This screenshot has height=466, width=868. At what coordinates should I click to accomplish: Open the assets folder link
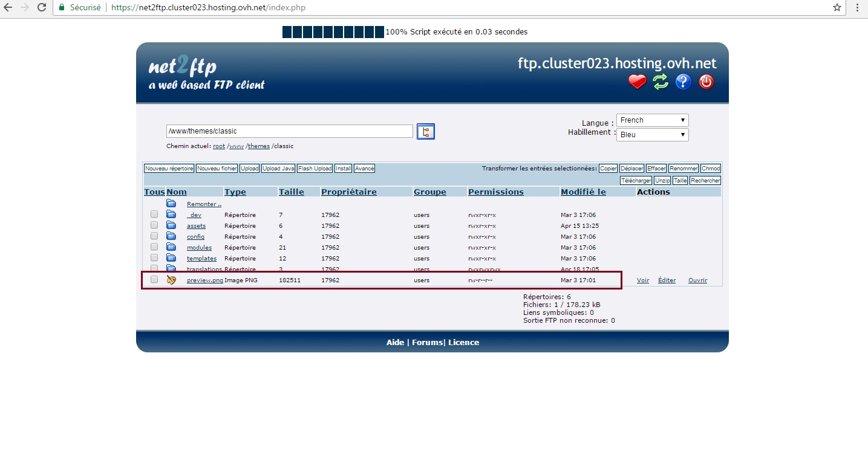pos(196,226)
